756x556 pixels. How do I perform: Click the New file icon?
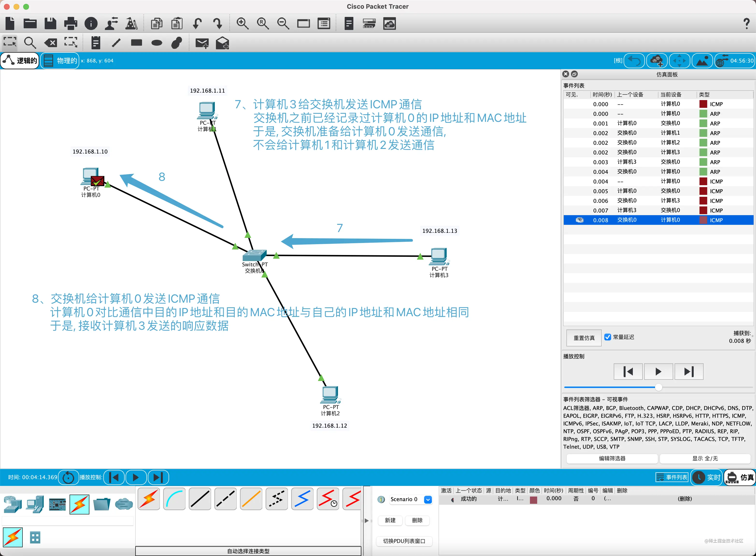(10, 23)
